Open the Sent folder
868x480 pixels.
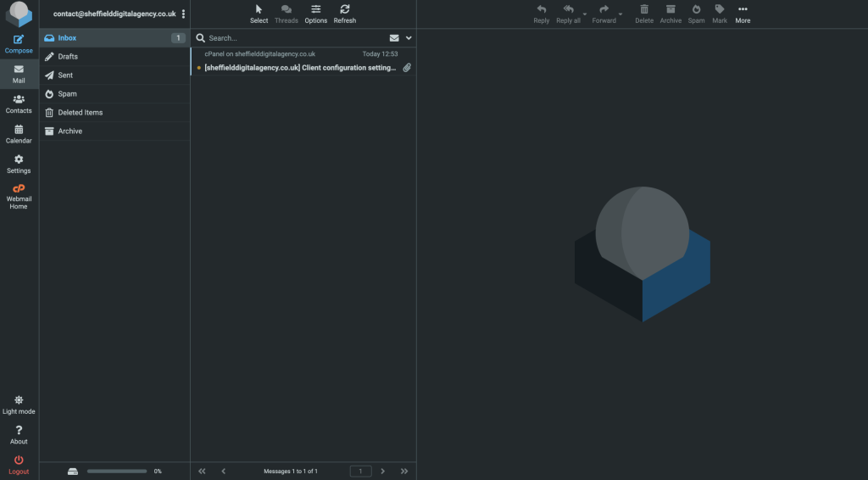click(x=114, y=75)
